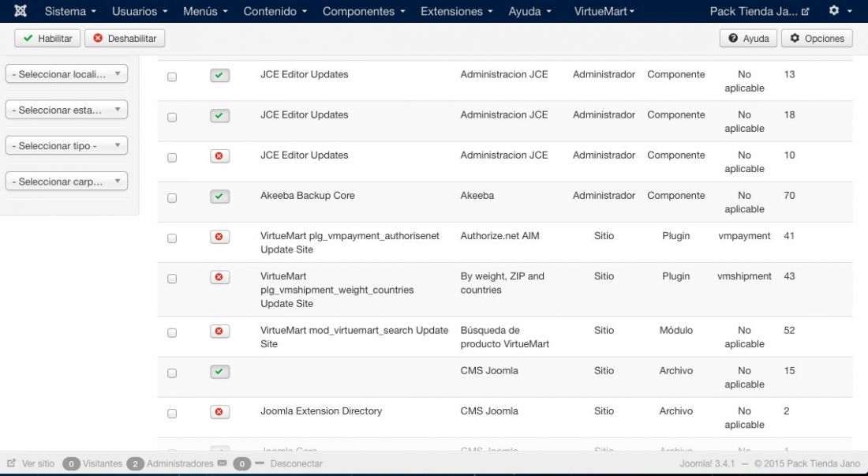Click the ID value 70
Screen dimensions: 868x476
point(789,196)
